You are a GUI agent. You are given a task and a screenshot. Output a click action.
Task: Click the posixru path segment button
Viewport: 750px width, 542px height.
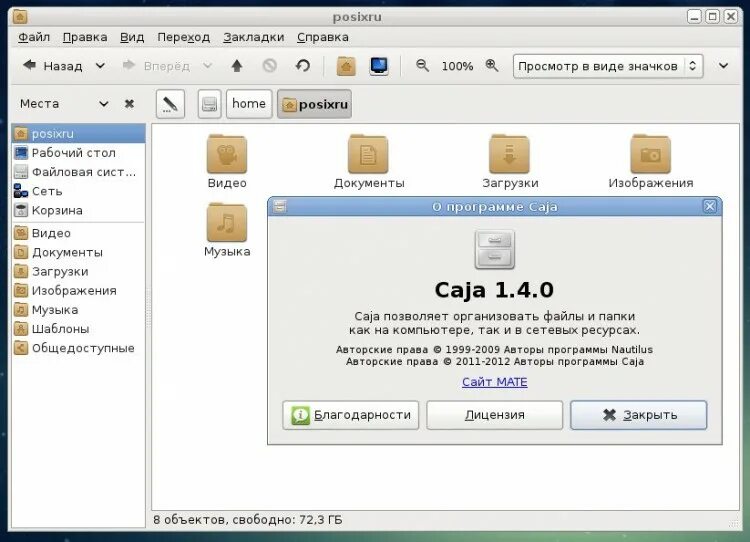(x=314, y=104)
